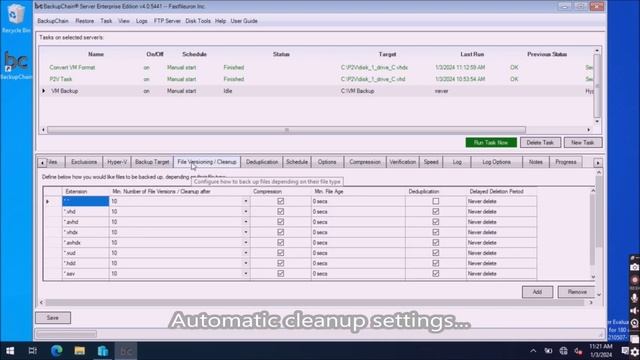Select the P2V Task row

[316, 79]
